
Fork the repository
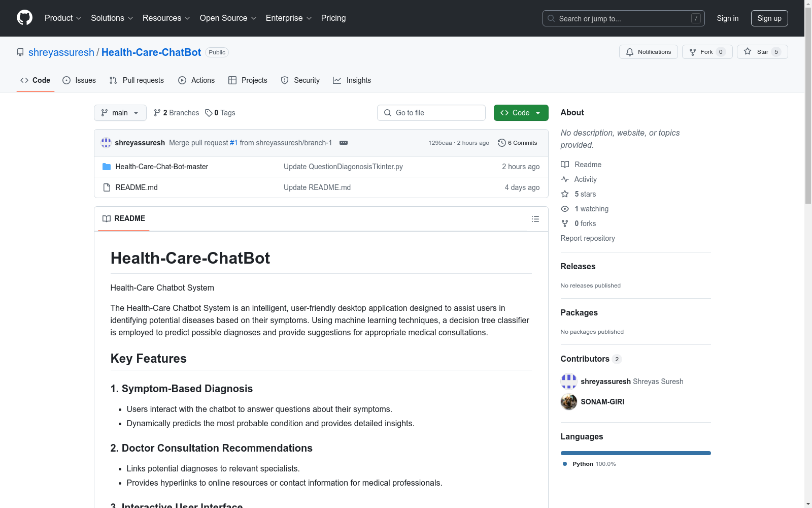point(707,52)
